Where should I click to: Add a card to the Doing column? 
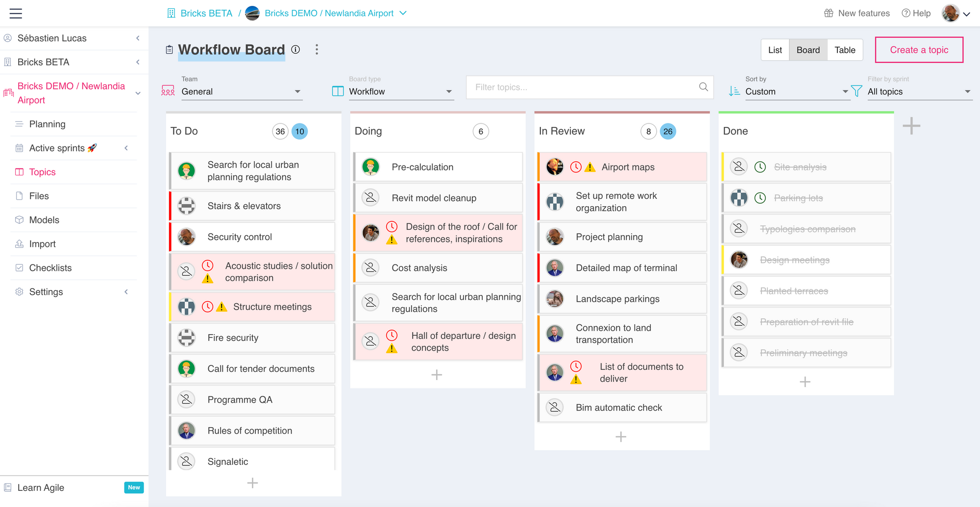tap(437, 375)
